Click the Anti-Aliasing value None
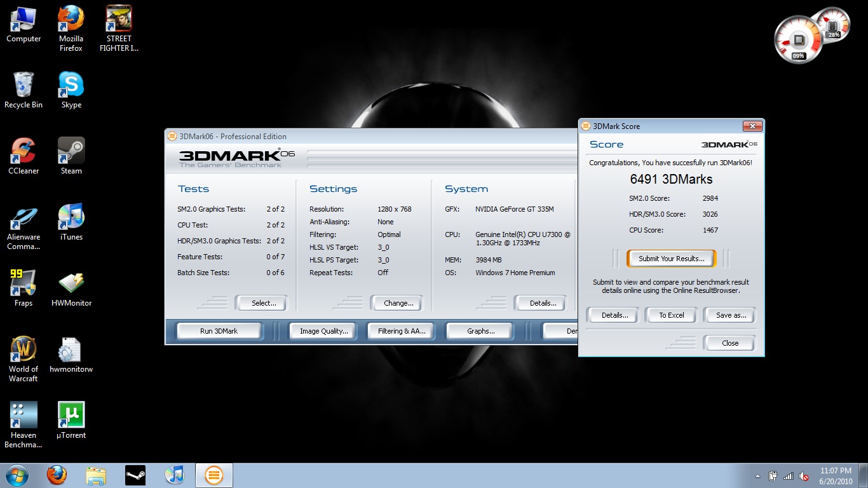The image size is (868, 488). point(386,222)
